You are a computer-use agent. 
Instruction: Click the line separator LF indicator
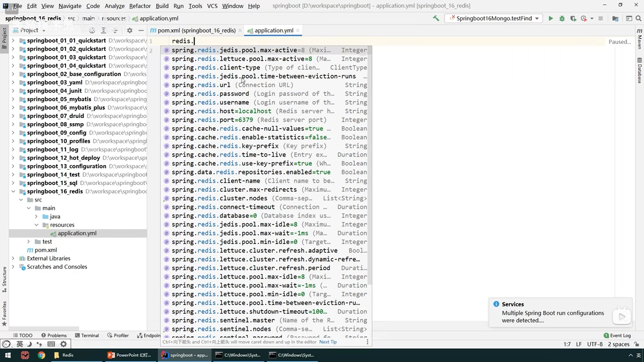[x=579, y=344]
